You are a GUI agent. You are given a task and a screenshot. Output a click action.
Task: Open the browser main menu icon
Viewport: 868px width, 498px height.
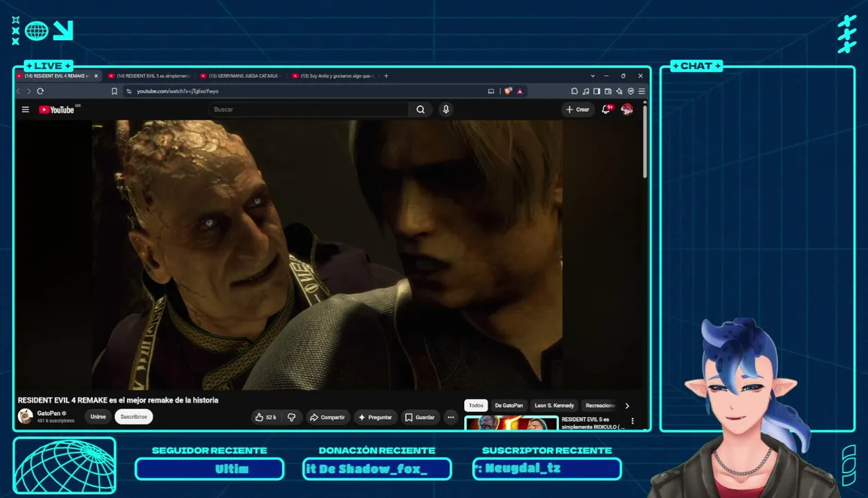pyautogui.click(x=641, y=91)
